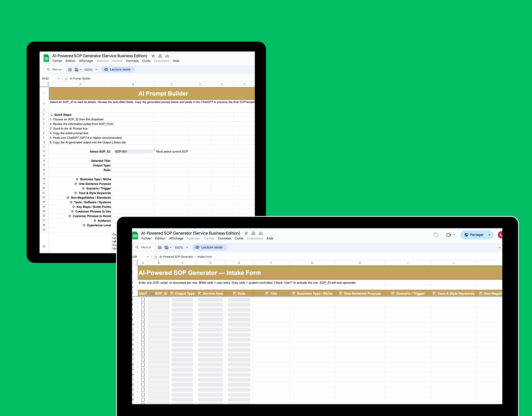
Task: Collapse the toolbar with the up chevron
Action: click(499, 247)
